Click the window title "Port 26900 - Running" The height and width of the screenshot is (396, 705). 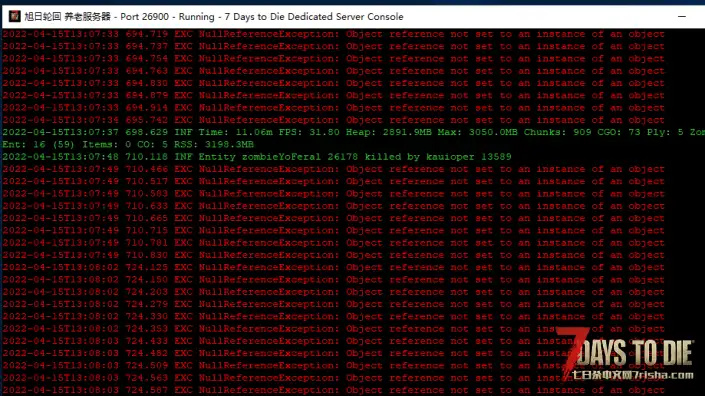coord(167,17)
